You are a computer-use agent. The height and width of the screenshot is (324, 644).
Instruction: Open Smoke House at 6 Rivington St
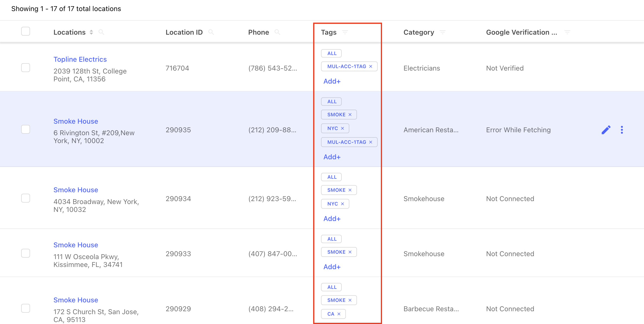pos(76,121)
